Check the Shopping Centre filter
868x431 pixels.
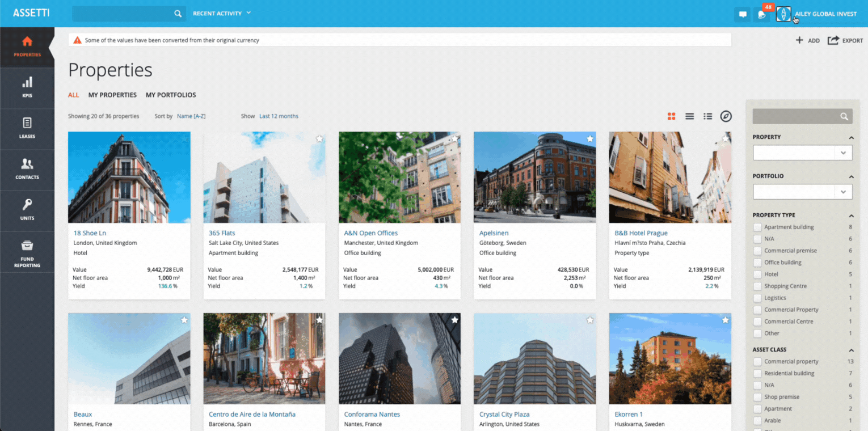click(x=757, y=286)
